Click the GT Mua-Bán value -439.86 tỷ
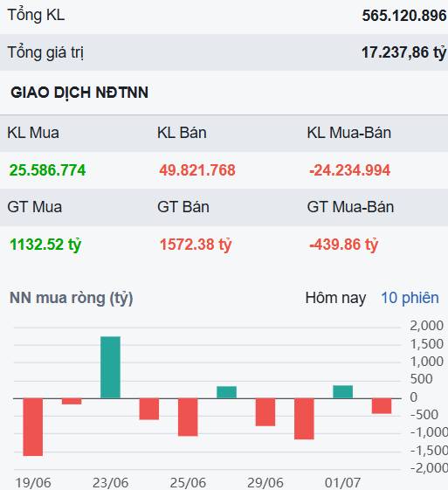 coord(344,245)
